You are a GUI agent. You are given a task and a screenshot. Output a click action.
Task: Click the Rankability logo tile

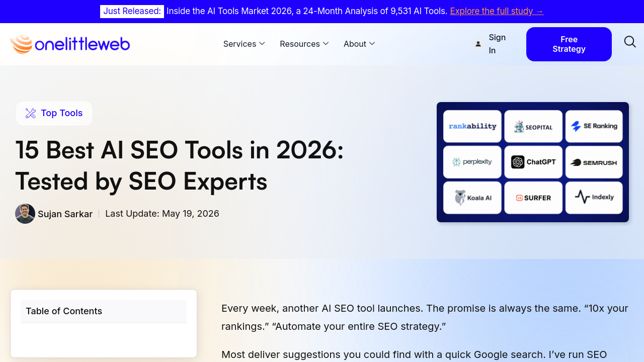coord(472,126)
